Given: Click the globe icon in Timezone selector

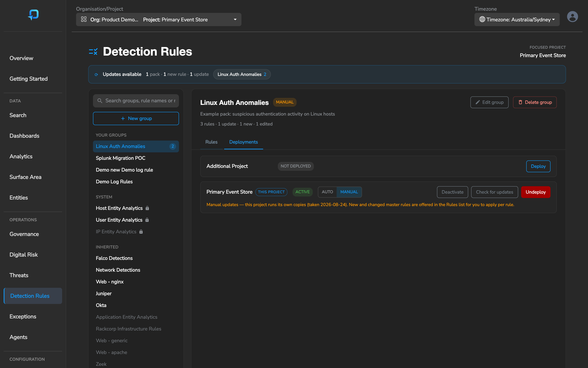Looking at the screenshot, I should coord(482,20).
